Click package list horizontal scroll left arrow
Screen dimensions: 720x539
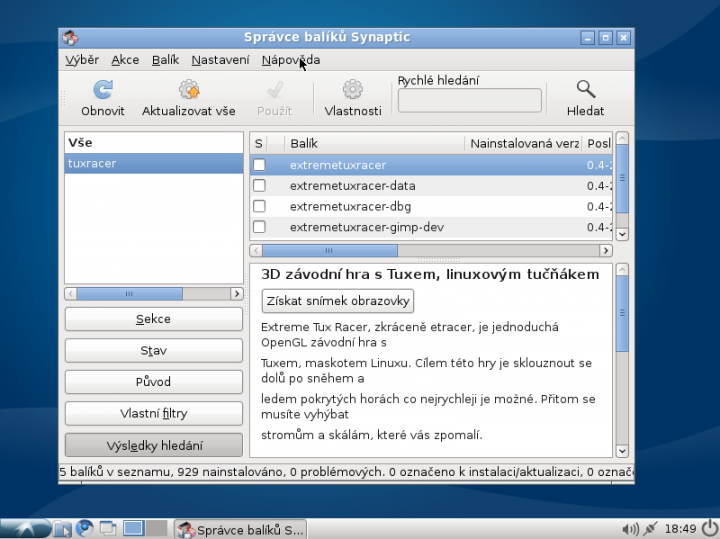[x=256, y=251]
